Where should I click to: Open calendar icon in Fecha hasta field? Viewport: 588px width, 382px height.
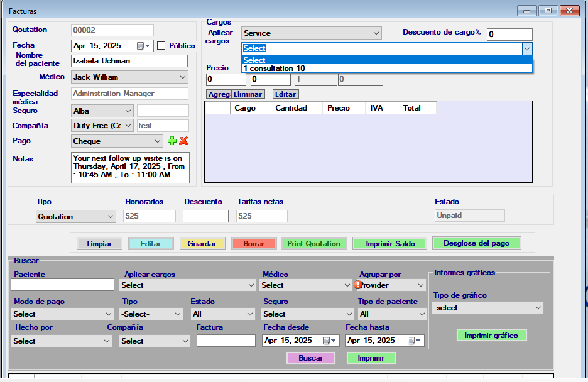(x=411, y=341)
